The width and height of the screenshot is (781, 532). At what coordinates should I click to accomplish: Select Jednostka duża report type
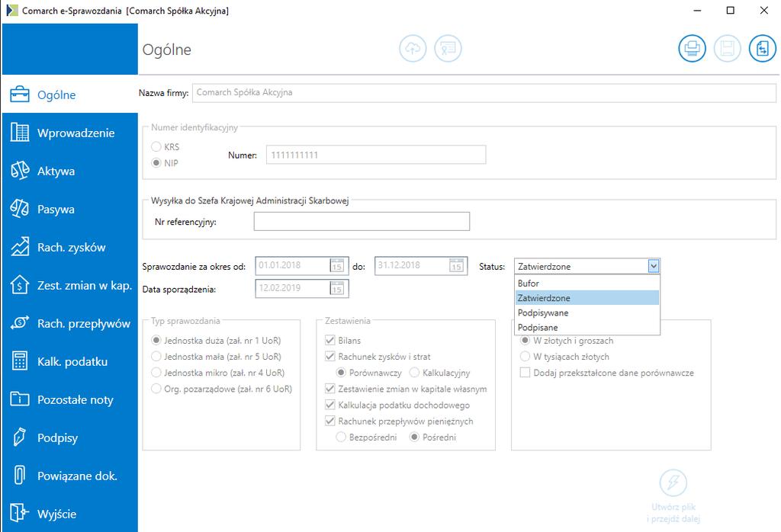pos(156,341)
